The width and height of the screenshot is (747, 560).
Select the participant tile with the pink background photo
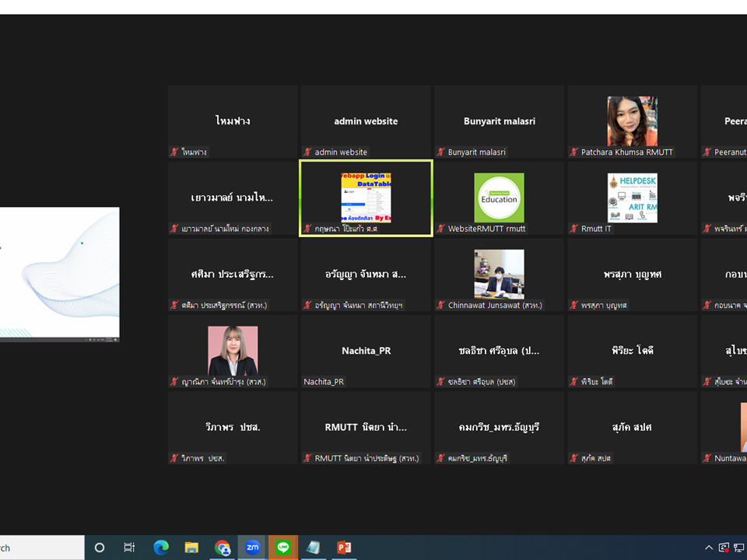click(233, 352)
